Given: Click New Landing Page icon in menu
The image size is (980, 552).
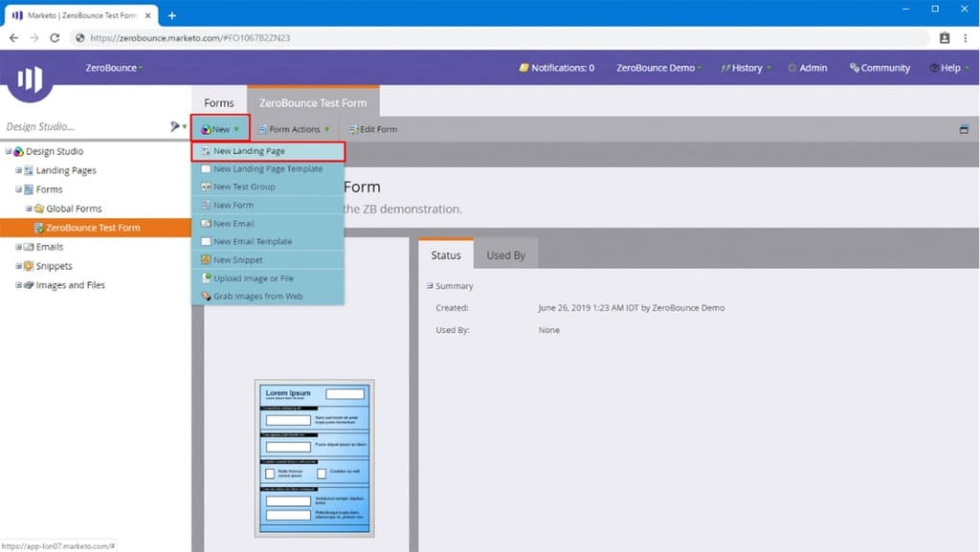Looking at the screenshot, I should [206, 151].
